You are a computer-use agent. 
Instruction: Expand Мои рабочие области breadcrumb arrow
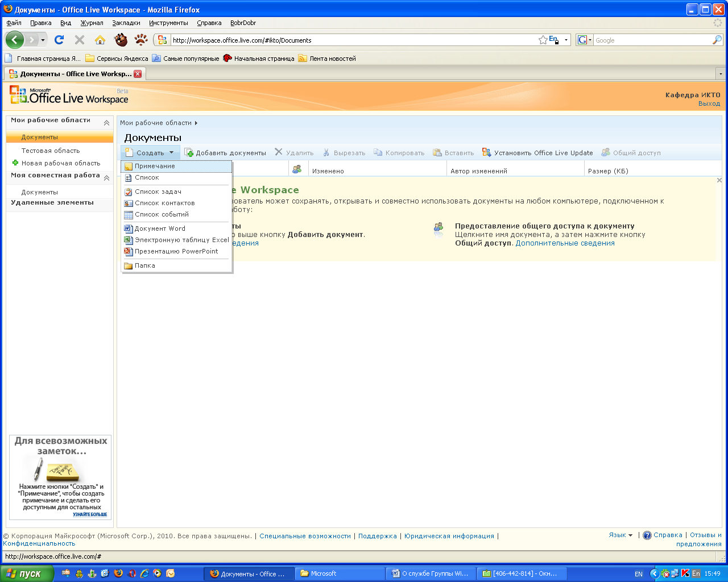point(196,123)
